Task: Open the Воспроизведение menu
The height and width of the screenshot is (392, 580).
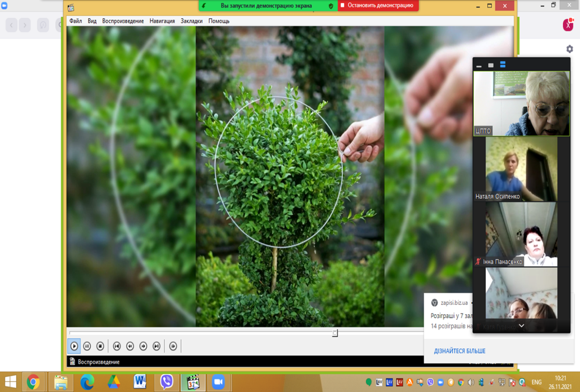Action: point(123,21)
